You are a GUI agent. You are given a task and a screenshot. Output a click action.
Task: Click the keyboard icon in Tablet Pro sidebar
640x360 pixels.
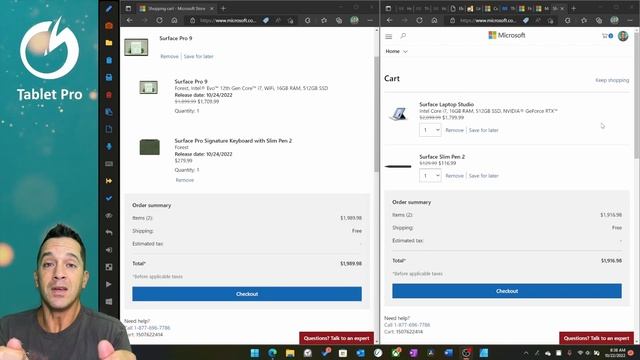[x=109, y=164]
